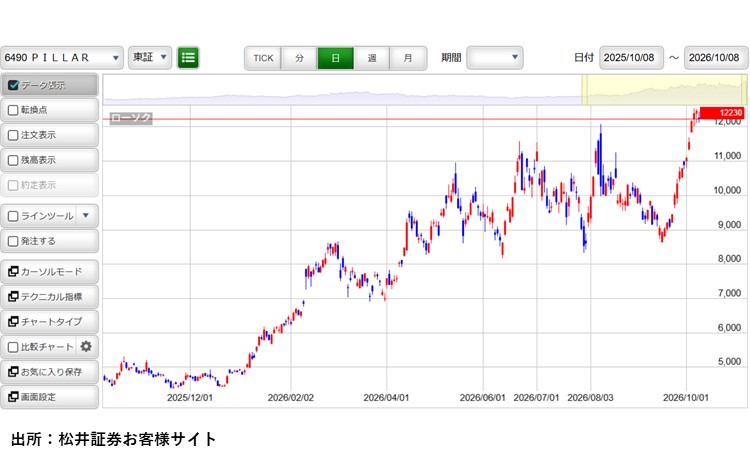Open the 比較チャート gear settings icon
The width and height of the screenshot is (750, 454).
pyautogui.click(x=86, y=346)
